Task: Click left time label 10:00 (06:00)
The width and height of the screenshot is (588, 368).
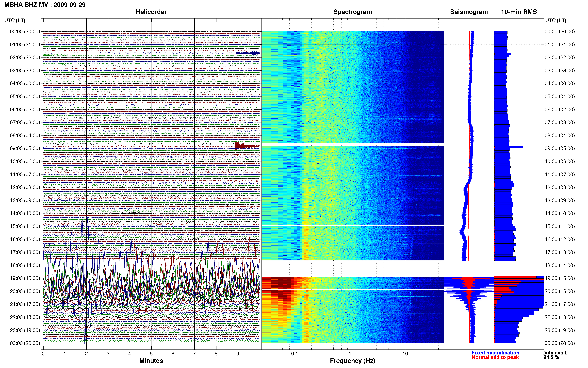Action: coord(25,161)
